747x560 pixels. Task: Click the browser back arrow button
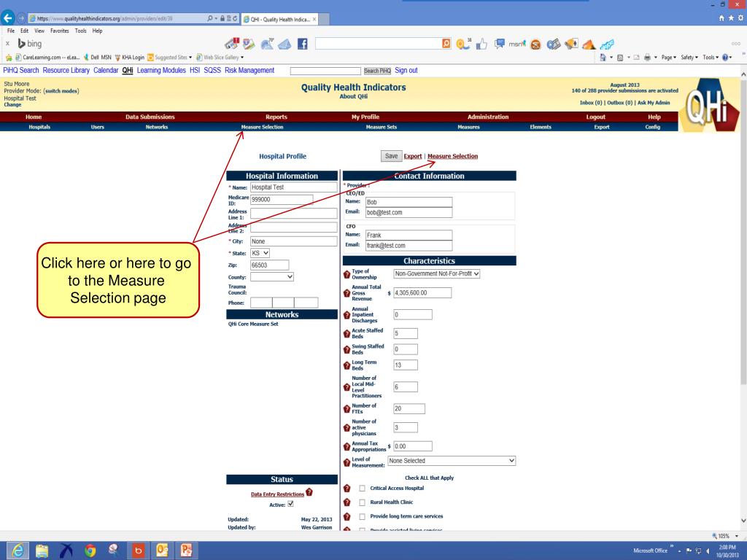pyautogui.click(x=7, y=18)
